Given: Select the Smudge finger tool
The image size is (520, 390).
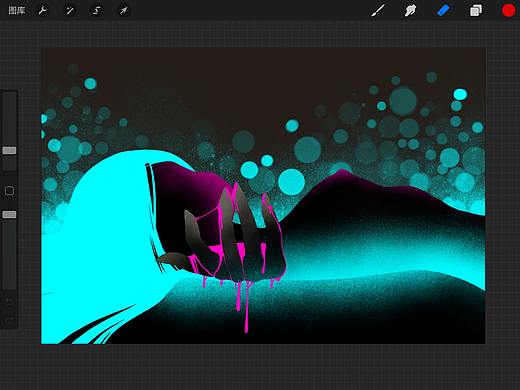Looking at the screenshot, I should click(410, 11).
